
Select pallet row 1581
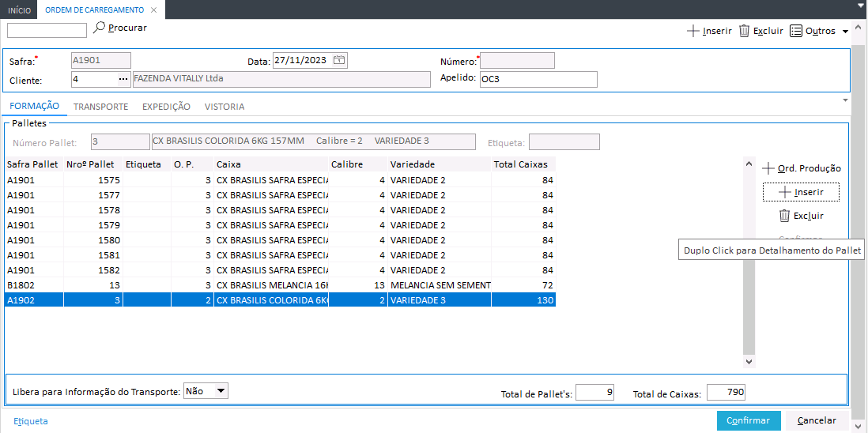click(280, 255)
